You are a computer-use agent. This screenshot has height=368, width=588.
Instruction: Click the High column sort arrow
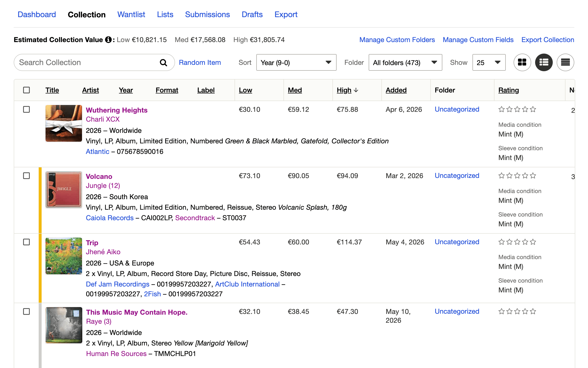pyautogui.click(x=356, y=90)
